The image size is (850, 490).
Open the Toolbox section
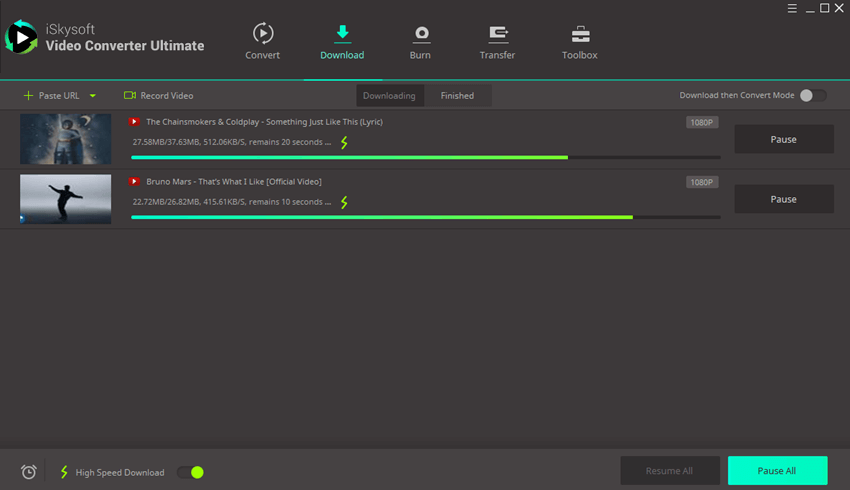click(579, 35)
